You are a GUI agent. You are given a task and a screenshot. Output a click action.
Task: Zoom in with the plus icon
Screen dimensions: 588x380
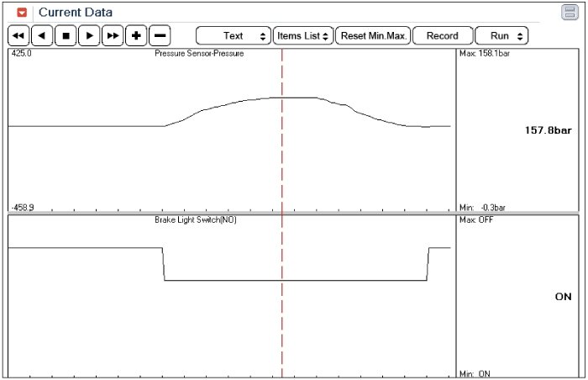pyautogui.click(x=137, y=36)
